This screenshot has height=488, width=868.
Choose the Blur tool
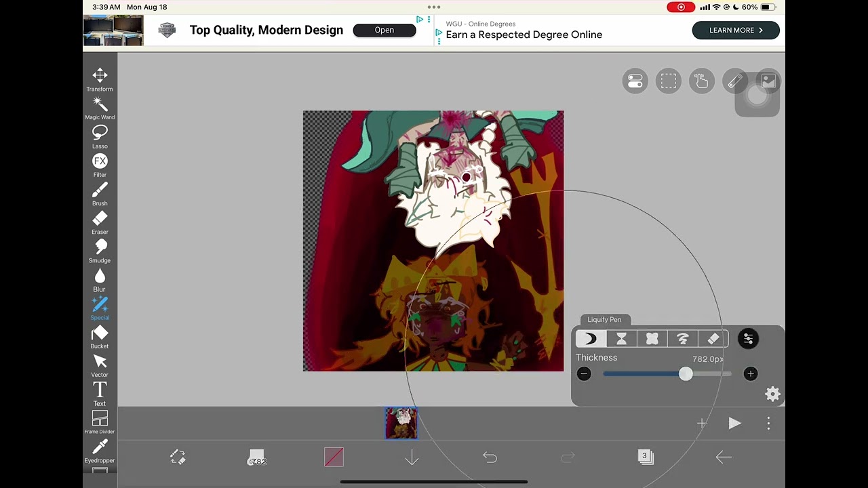pyautogui.click(x=100, y=279)
